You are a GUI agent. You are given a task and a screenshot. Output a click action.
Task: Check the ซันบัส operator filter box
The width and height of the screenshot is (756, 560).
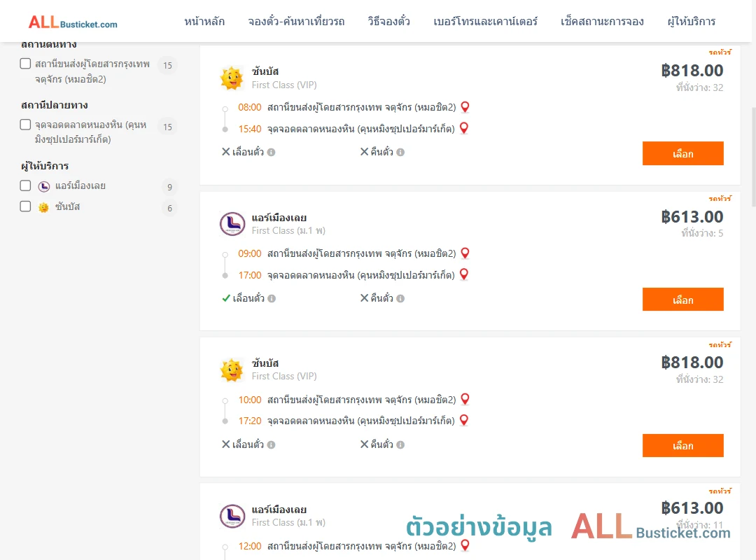[x=26, y=206]
